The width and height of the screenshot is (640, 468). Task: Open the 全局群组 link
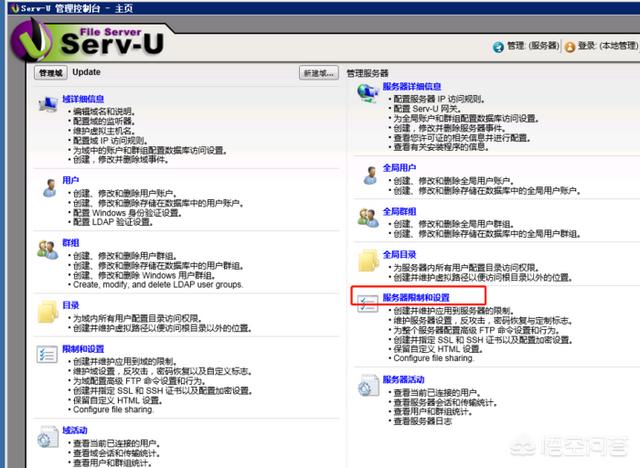point(400,211)
